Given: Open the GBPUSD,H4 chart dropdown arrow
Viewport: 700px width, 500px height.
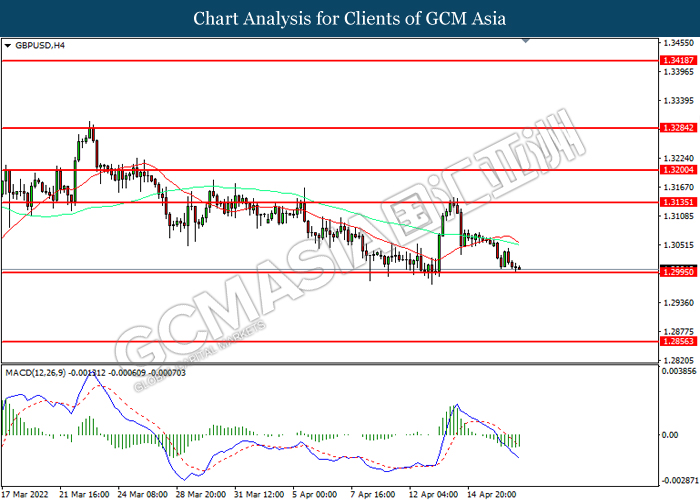Looking at the screenshot, I should pos(7,46).
